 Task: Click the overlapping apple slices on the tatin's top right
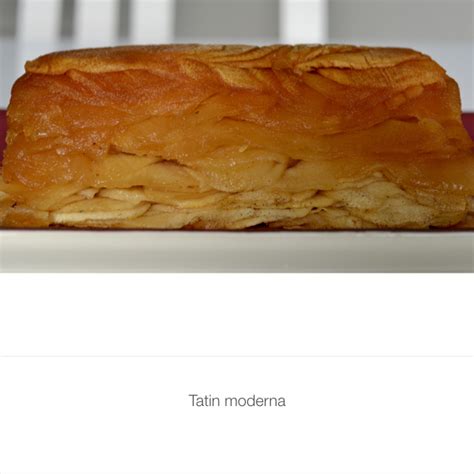350,63
